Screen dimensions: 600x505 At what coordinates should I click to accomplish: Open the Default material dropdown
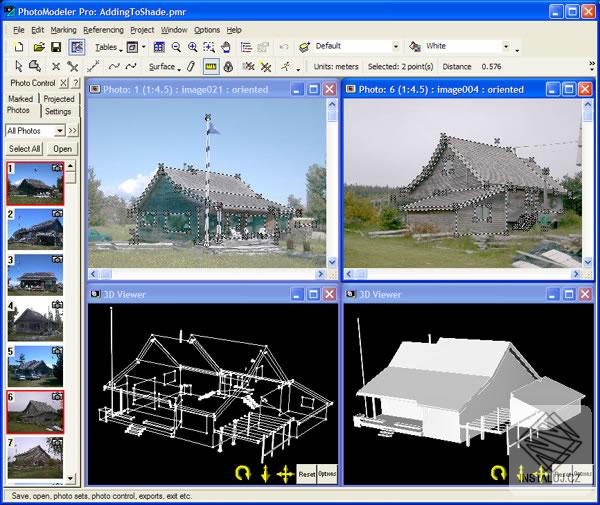(x=395, y=46)
